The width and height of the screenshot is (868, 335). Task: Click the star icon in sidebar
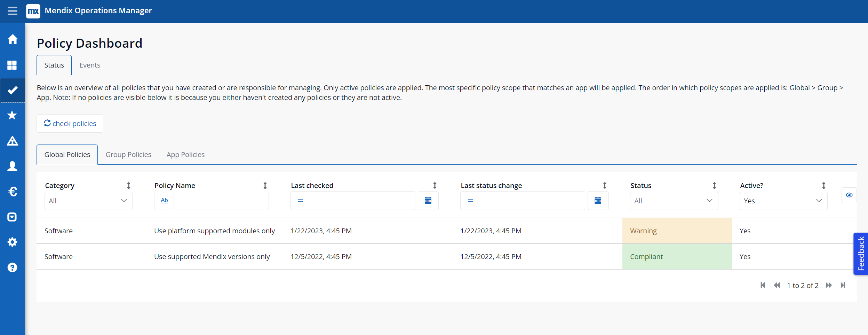[12, 115]
